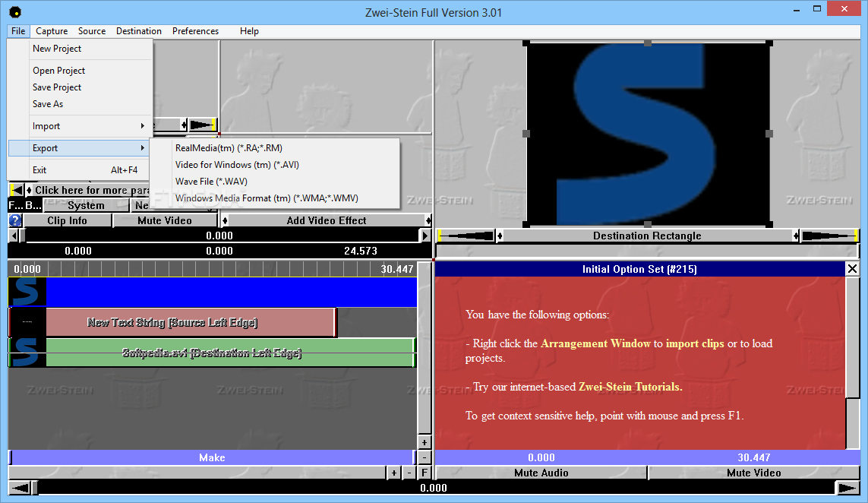Open the diamond dropdown next to parameters bar
This screenshot has height=503, width=868.
30,190
